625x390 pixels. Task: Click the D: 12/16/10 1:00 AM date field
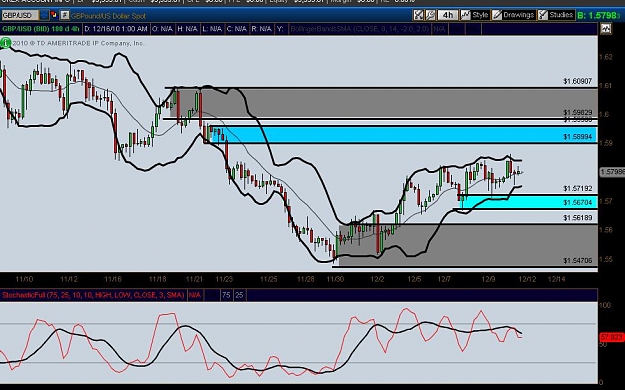click(116, 29)
